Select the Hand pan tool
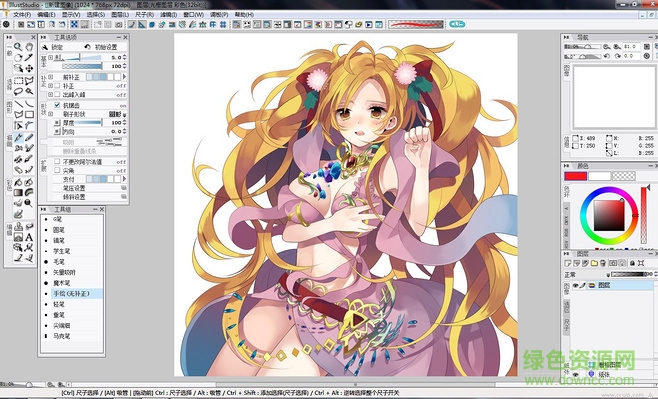 point(29,47)
